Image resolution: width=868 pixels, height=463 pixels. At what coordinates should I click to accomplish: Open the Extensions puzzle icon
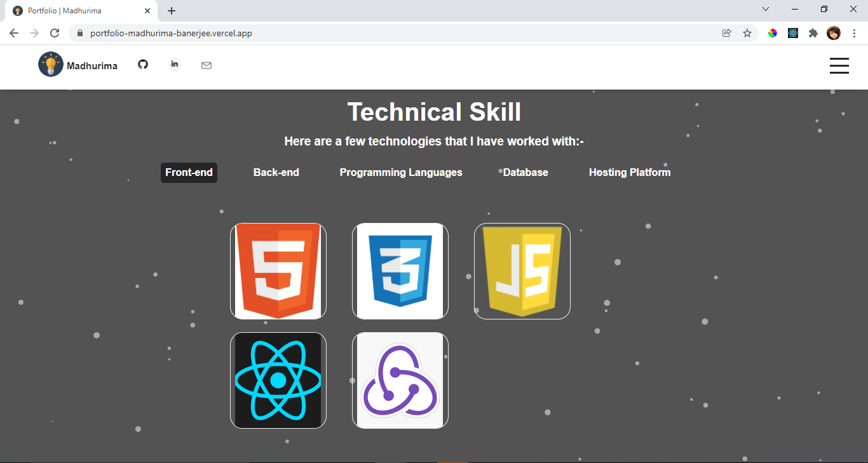click(x=813, y=33)
